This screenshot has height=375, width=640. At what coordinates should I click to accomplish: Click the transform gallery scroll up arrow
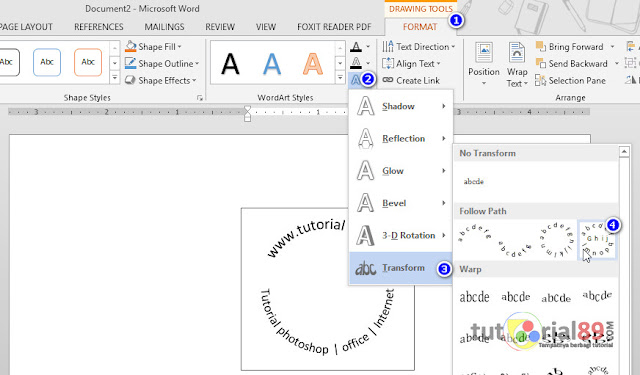[x=624, y=152]
